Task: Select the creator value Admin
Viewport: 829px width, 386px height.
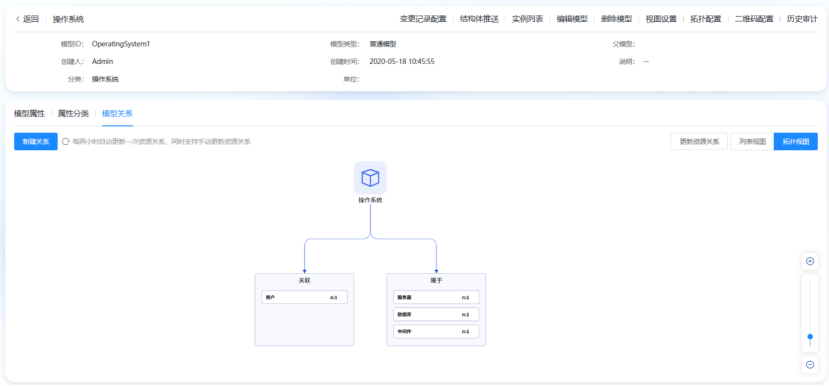Action: coord(103,61)
